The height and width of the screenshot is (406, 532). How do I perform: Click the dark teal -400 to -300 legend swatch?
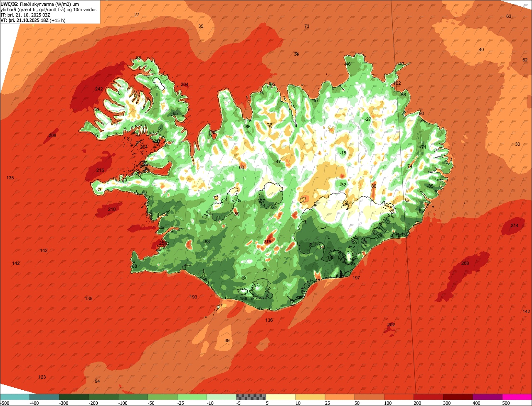[44, 397]
